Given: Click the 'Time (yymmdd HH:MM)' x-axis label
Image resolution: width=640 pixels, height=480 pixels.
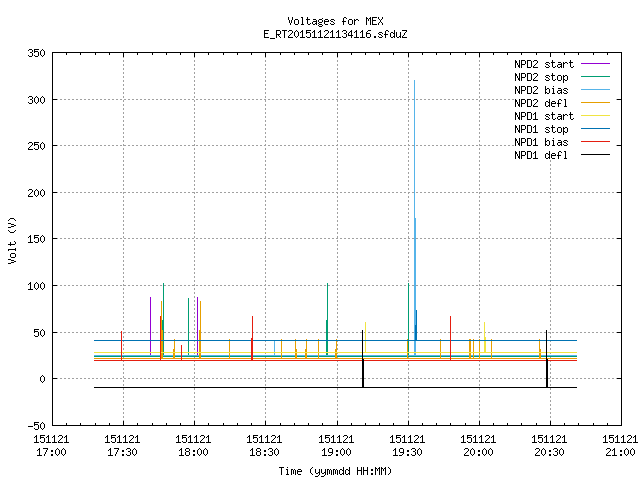Looking at the screenshot, I should (x=336, y=471).
